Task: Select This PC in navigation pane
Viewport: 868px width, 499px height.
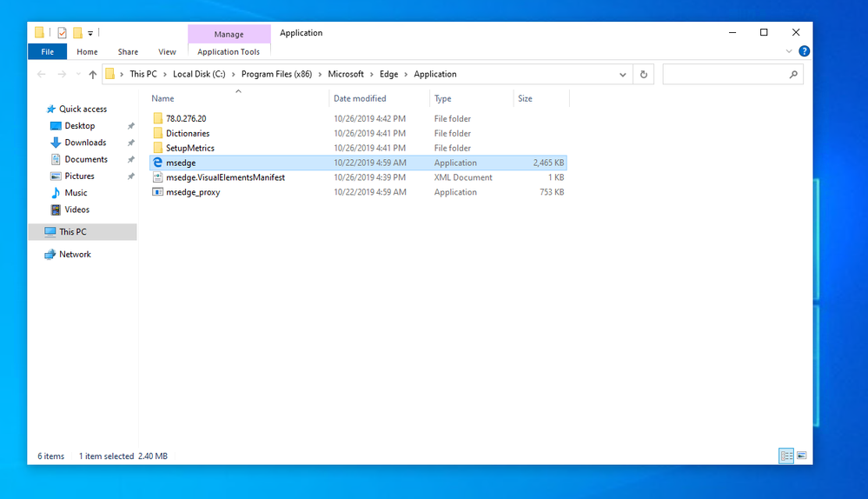Action: click(83, 232)
